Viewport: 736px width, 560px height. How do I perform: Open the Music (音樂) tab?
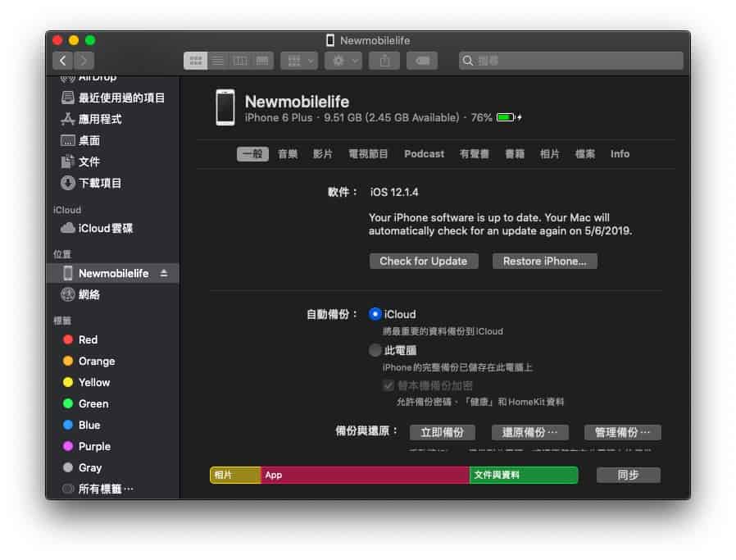tap(288, 154)
